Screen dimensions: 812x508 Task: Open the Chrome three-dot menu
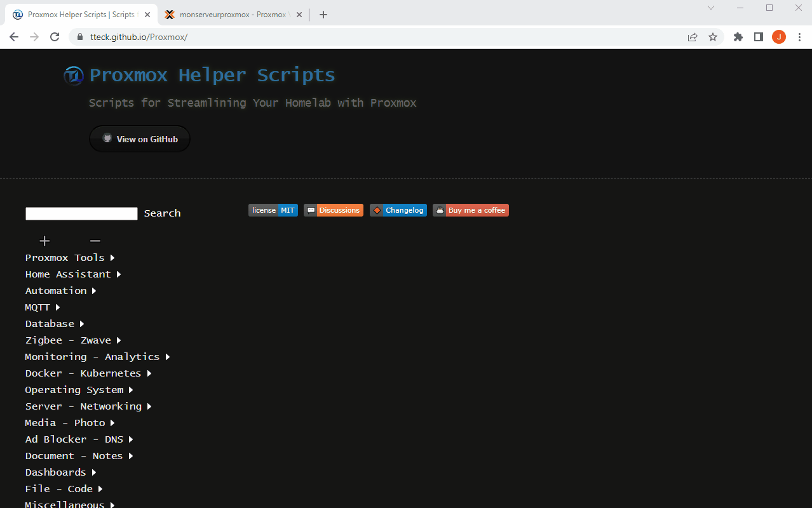tap(799, 37)
